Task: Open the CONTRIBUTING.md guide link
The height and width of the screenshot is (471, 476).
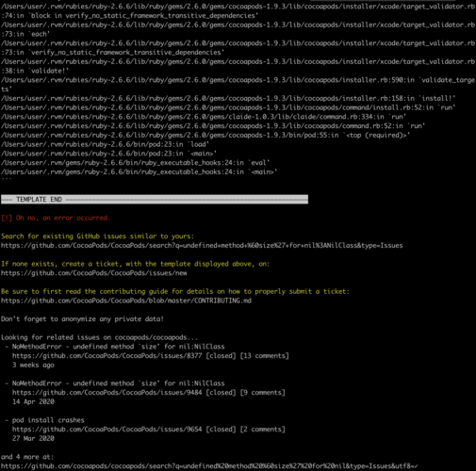Action: (x=126, y=300)
